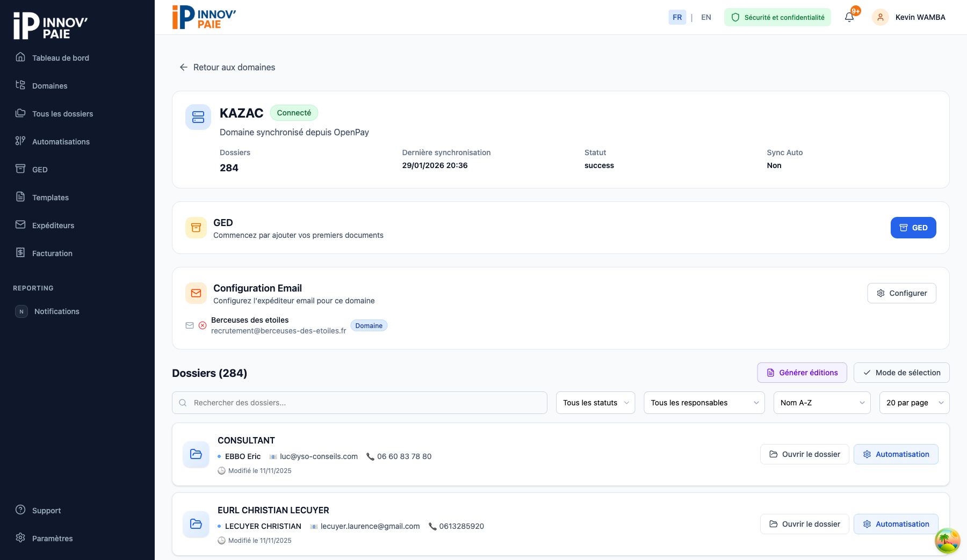967x560 pixels.
Task: Click the KAZAC domain server icon
Action: pyautogui.click(x=198, y=117)
